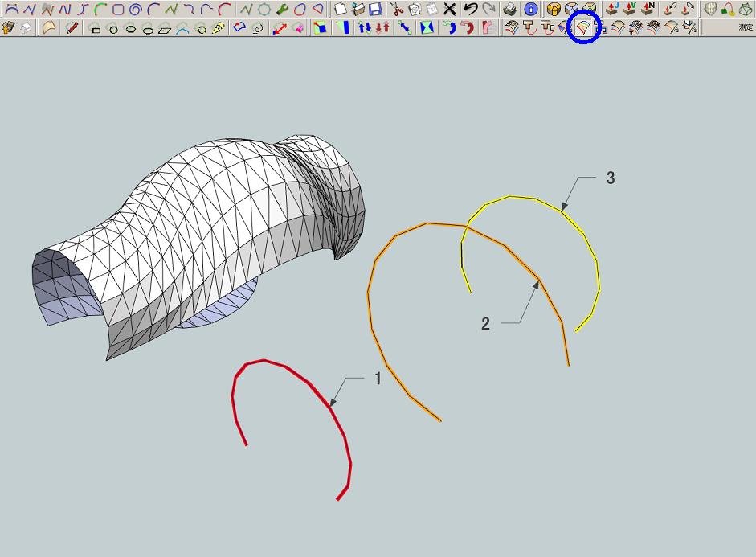Open Model Info blue i icon
The height and width of the screenshot is (557, 756).
click(531, 9)
